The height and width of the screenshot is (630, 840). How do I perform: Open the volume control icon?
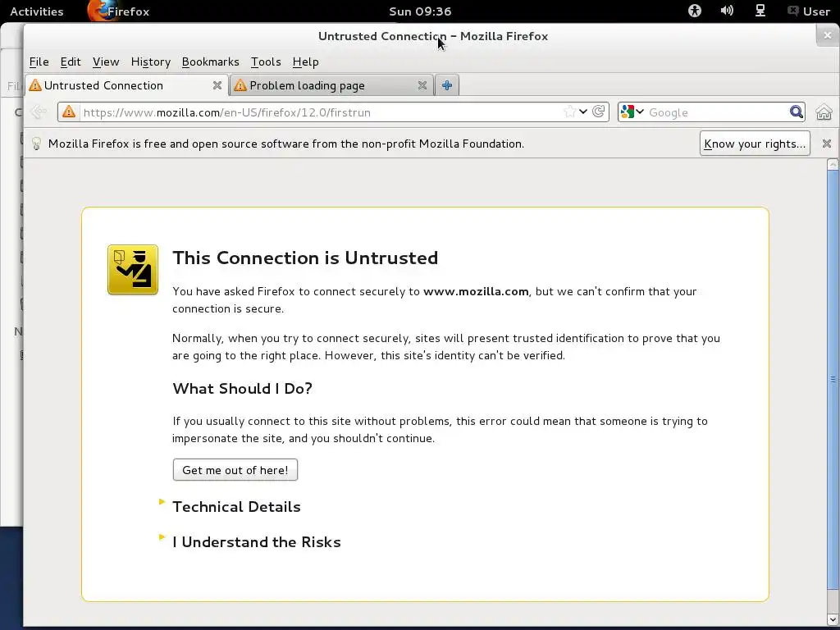tap(727, 11)
